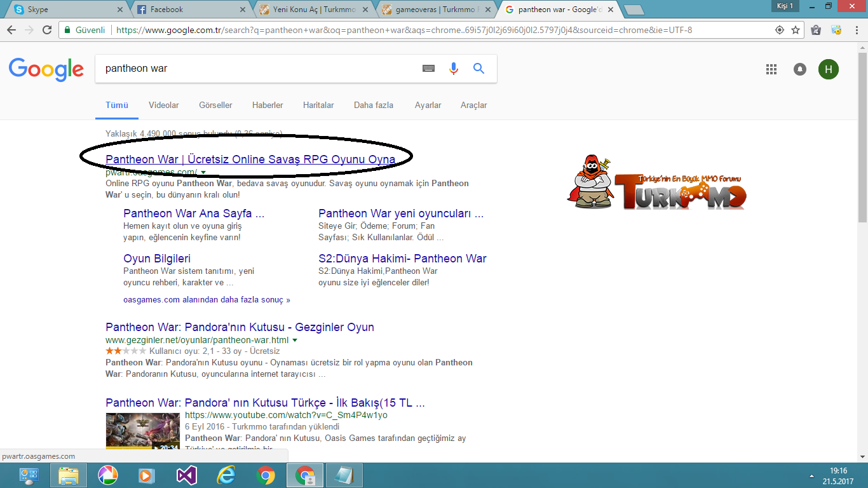Select the Videolar search tab

pyautogui.click(x=164, y=105)
